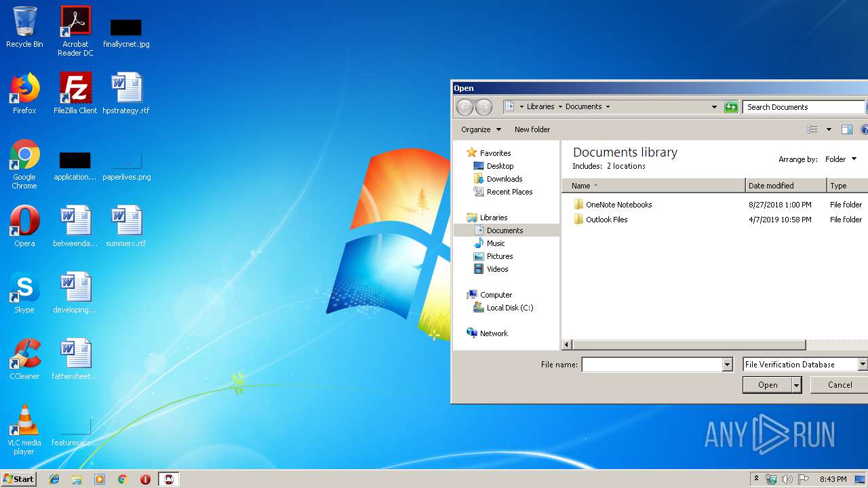Click the volume speaker tray icon
The height and width of the screenshot is (488, 868).
point(787,479)
